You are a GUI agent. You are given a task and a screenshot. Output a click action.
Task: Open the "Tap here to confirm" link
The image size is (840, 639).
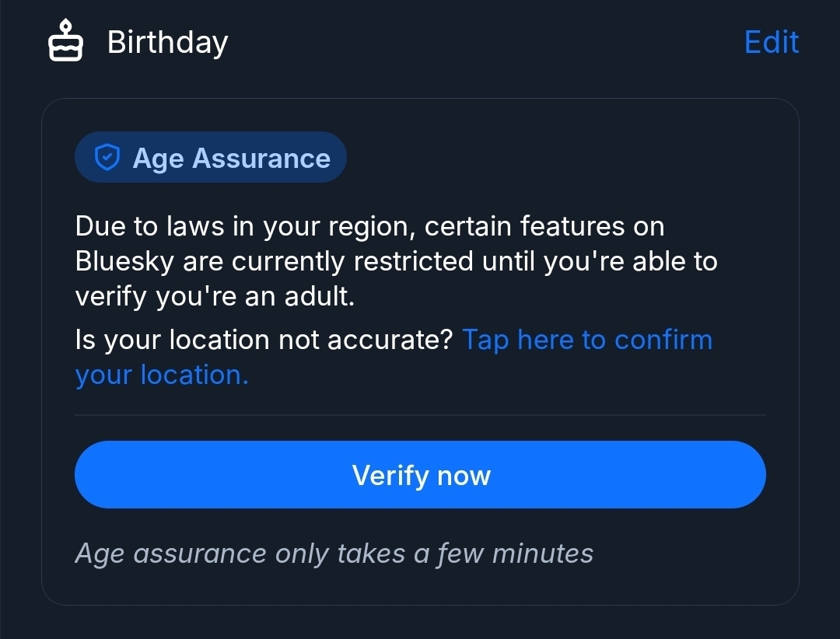[x=586, y=340]
